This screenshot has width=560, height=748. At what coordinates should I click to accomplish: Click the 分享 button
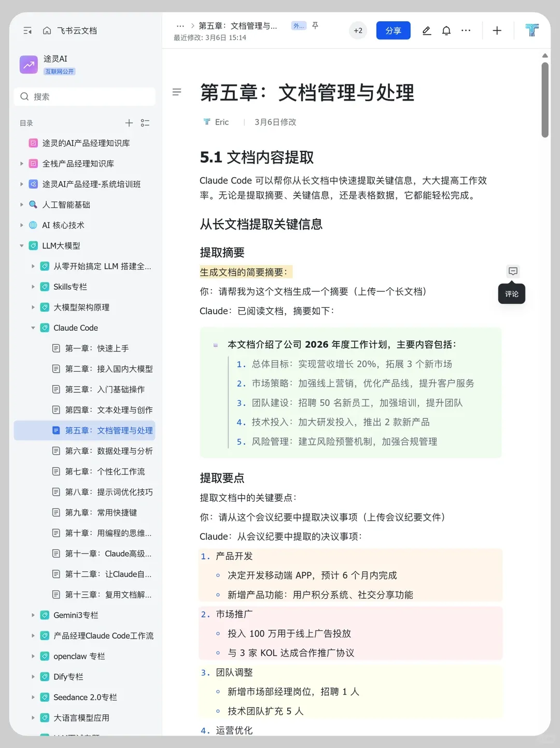(393, 31)
